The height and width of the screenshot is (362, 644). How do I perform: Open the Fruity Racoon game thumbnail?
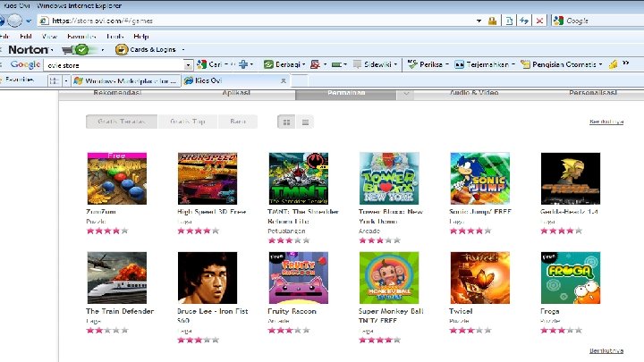(299, 278)
